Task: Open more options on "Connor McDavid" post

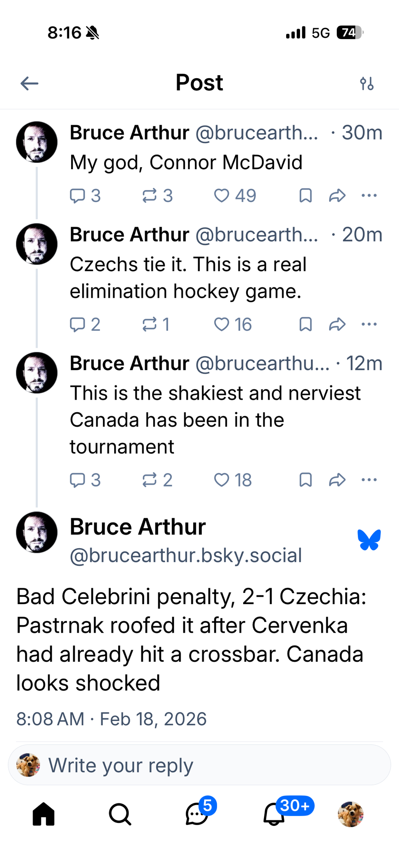Action: [x=369, y=196]
